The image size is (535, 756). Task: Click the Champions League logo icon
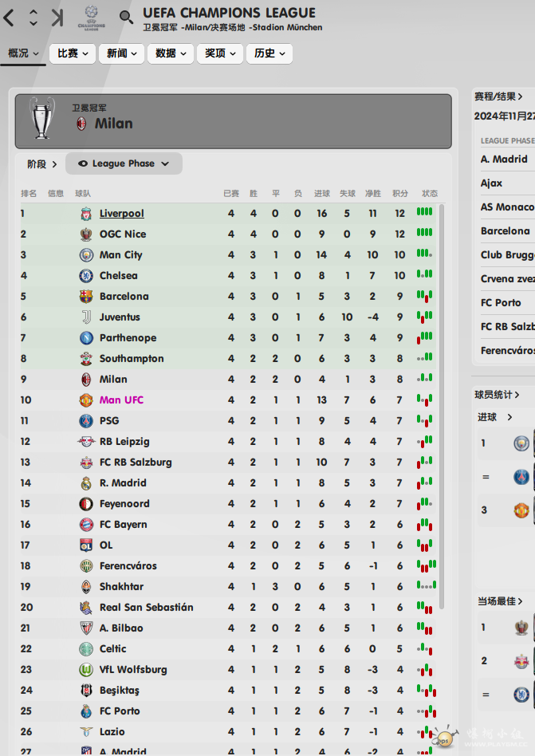pyautogui.click(x=91, y=18)
